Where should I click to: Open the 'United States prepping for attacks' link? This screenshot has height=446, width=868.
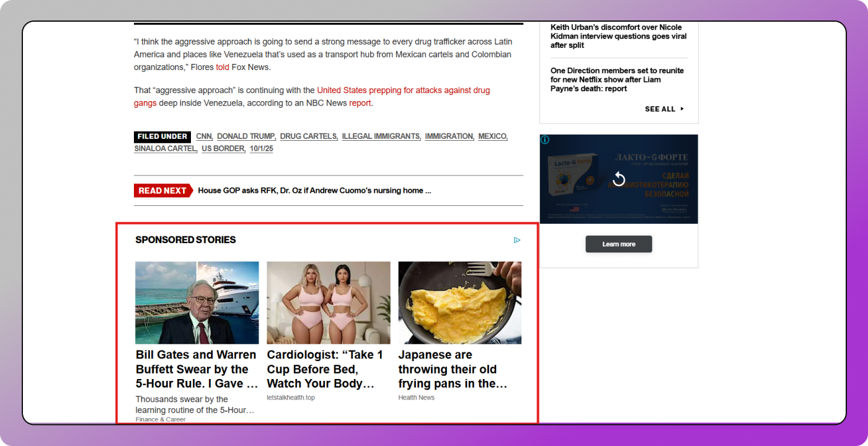coord(403,91)
